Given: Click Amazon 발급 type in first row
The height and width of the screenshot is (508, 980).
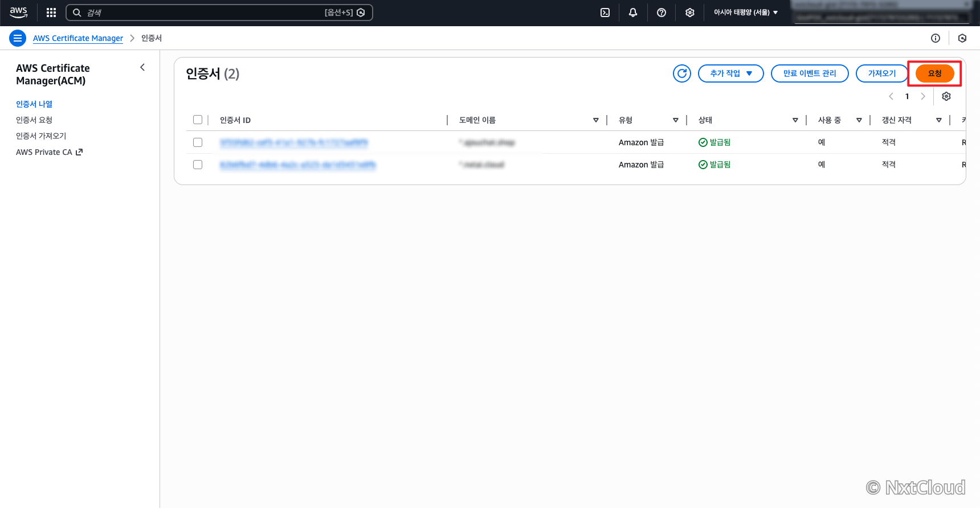Looking at the screenshot, I should click(x=642, y=142).
